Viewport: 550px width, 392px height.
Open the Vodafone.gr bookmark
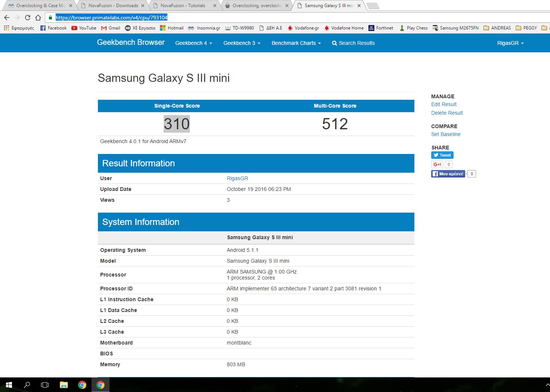click(303, 28)
